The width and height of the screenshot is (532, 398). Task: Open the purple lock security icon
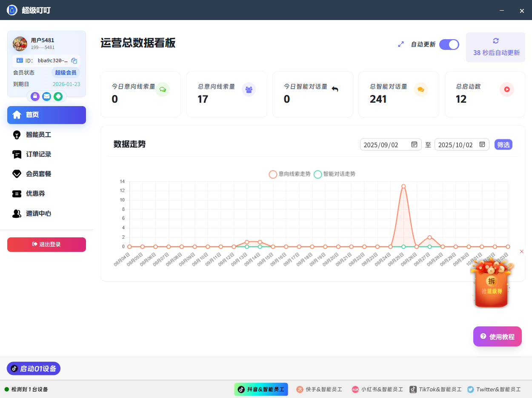pyautogui.click(x=34, y=96)
